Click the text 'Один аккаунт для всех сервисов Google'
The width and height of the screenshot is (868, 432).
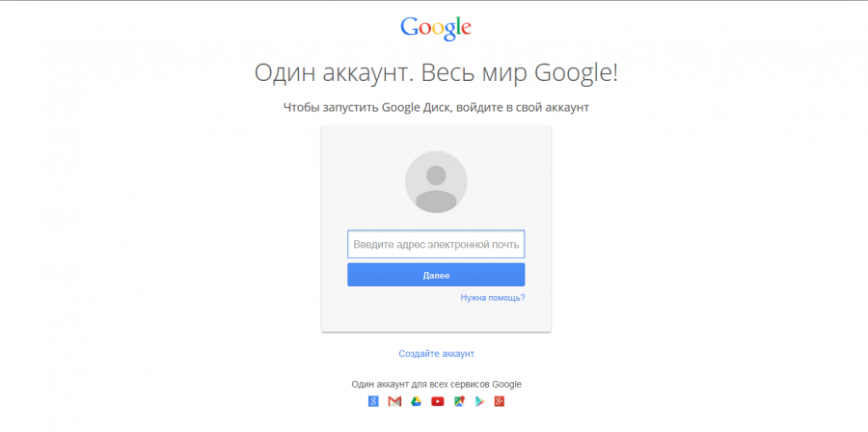click(436, 384)
